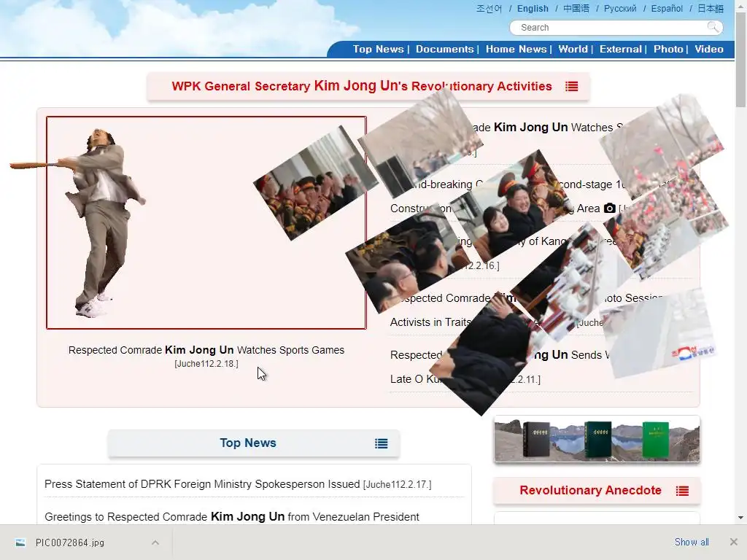Expand the PIC0072864.jpg download options chevron
Screen dimensions: 747x560
tap(155, 542)
